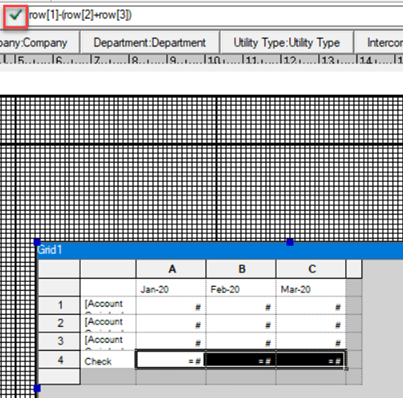The width and height of the screenshot is (403, 398).
Task: Select the row 2 data cell under Feb-20
Action: (241, 323)
